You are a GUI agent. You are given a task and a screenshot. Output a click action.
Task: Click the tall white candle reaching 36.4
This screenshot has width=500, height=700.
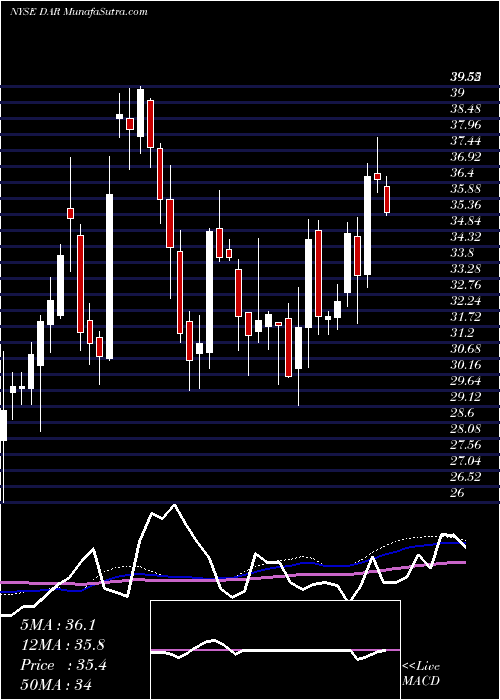click(367, 225)
